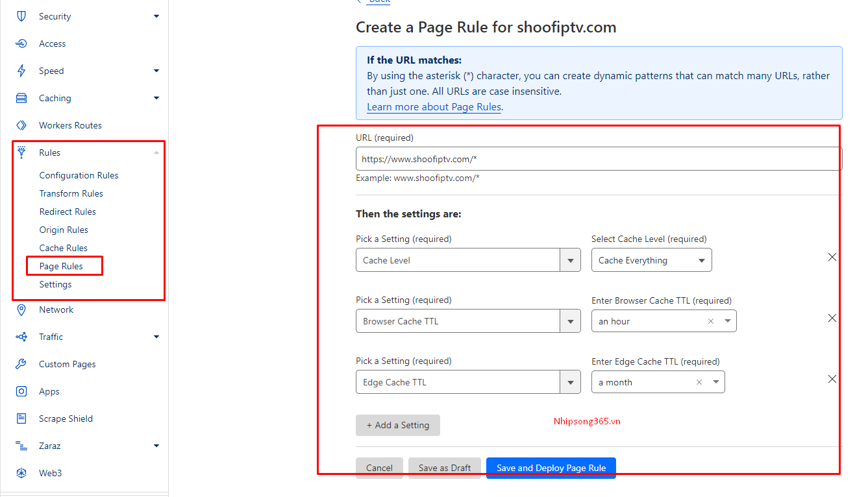Screen dimensions: 868x497
Task: Expand the Speed menu chevron
Action: point(156,71)
